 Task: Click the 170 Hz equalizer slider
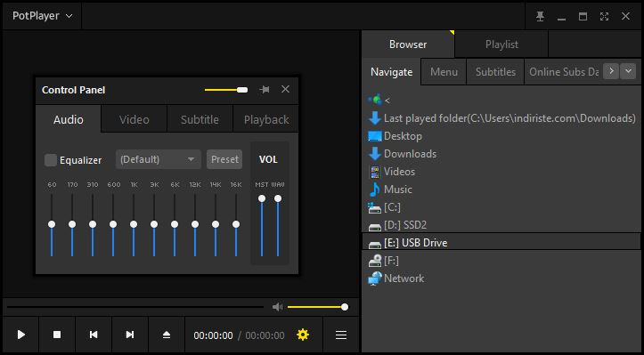coord(72,225)
